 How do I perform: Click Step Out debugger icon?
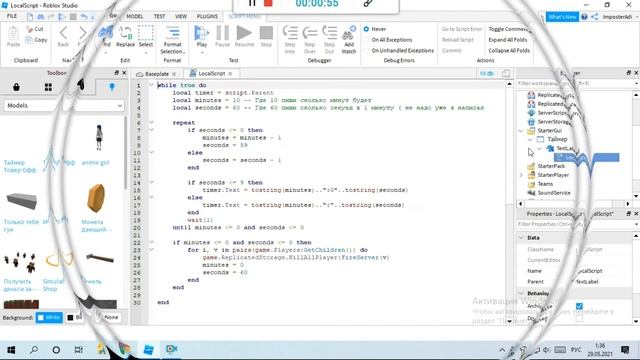coord(329,33)
